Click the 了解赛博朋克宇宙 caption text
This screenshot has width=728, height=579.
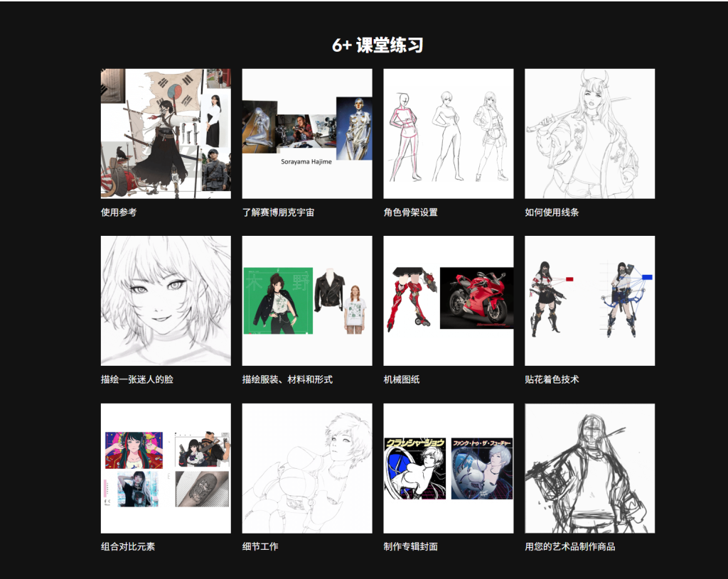pyautogui.click(x=278, y=212)
